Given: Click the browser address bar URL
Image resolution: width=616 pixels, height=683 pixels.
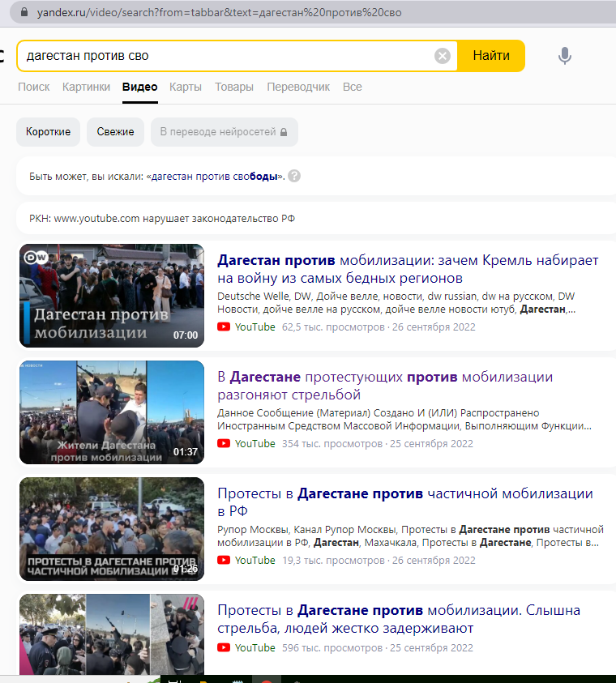Looking at the screenshot, I should [219, 12].
